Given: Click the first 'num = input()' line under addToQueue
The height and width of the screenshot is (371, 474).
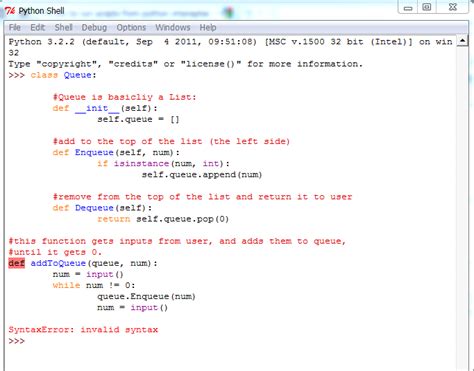Looking at the screenshot, I should click(88, 274).
